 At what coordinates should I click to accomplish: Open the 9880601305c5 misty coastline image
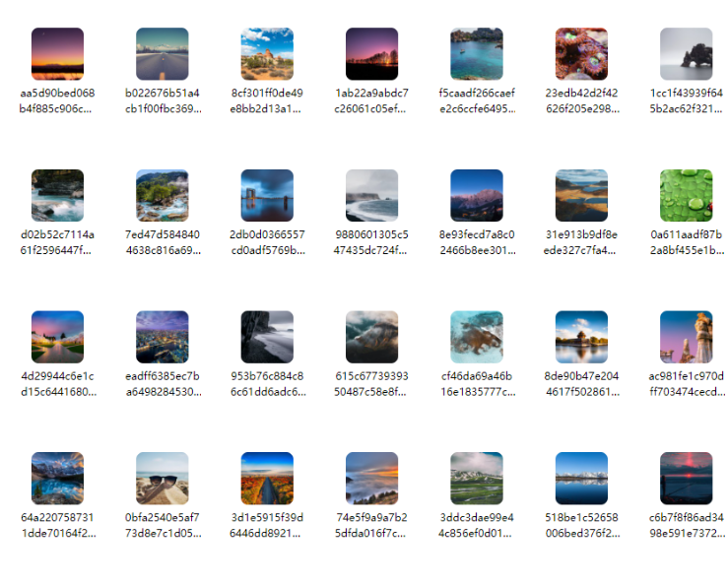371,195
